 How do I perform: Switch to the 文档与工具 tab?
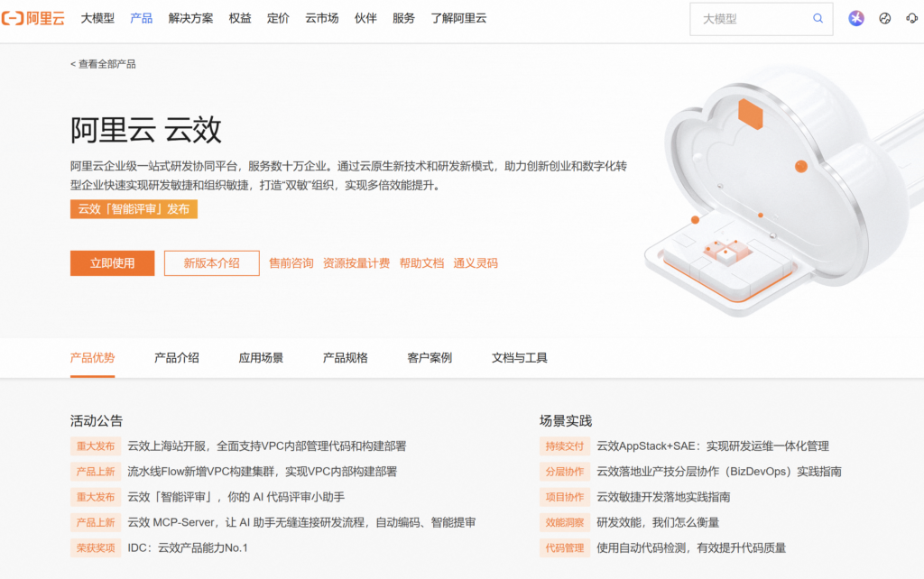pos(520,357)
